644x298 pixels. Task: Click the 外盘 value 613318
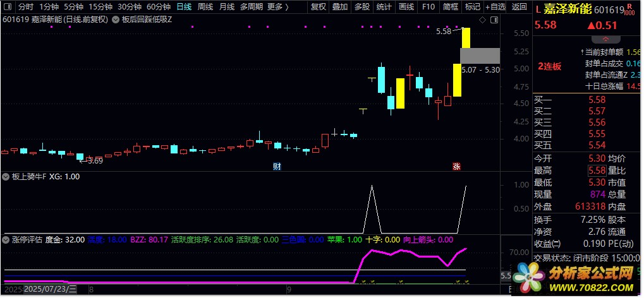point(592,207)
